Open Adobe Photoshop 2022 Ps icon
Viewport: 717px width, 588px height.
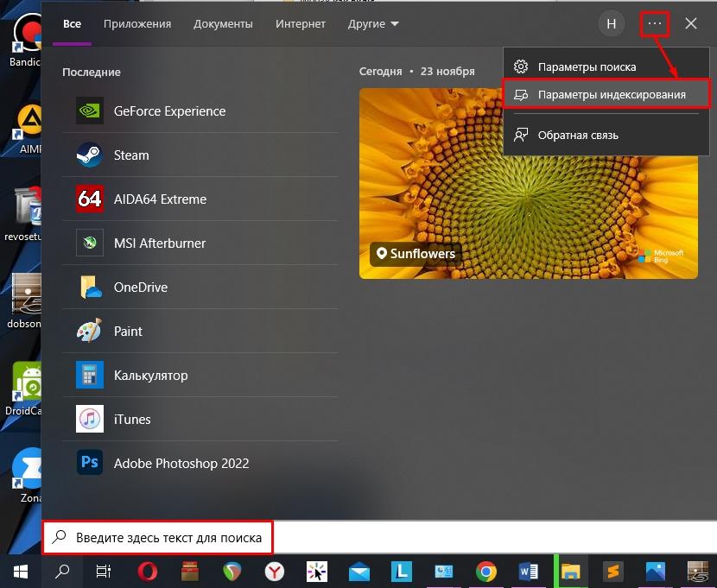90,462
